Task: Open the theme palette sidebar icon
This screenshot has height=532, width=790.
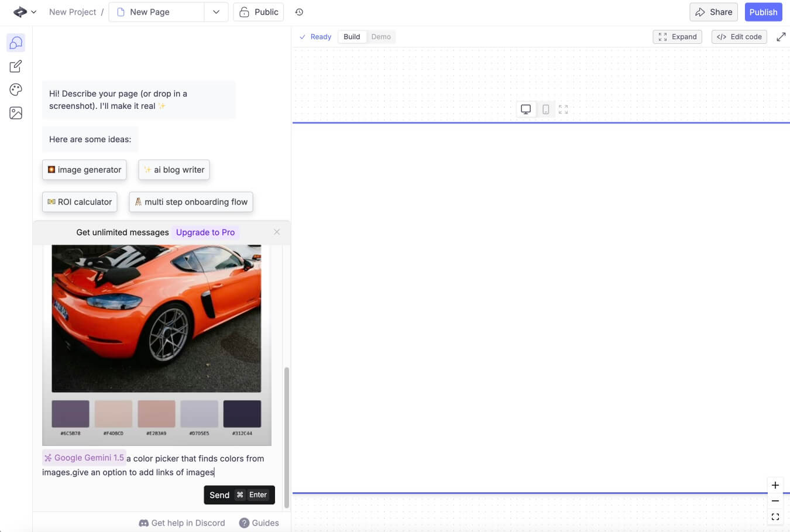Action: coord(16,90)
